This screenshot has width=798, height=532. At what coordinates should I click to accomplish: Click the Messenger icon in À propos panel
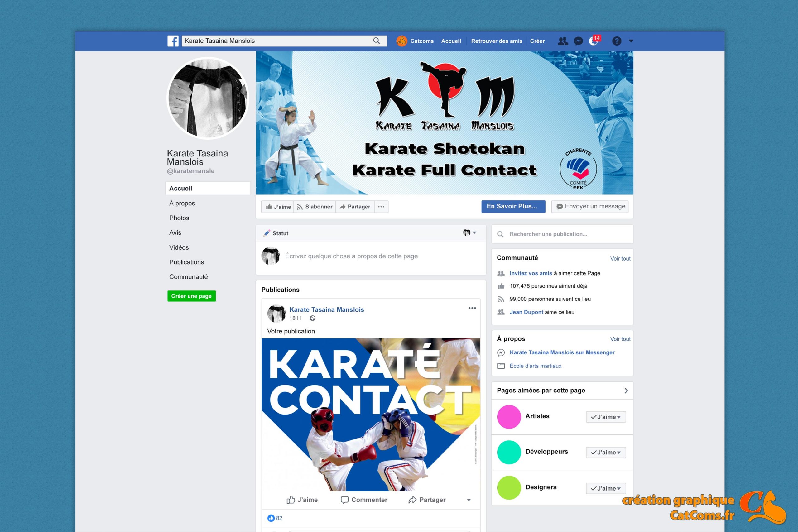click(x=501, y=353)
